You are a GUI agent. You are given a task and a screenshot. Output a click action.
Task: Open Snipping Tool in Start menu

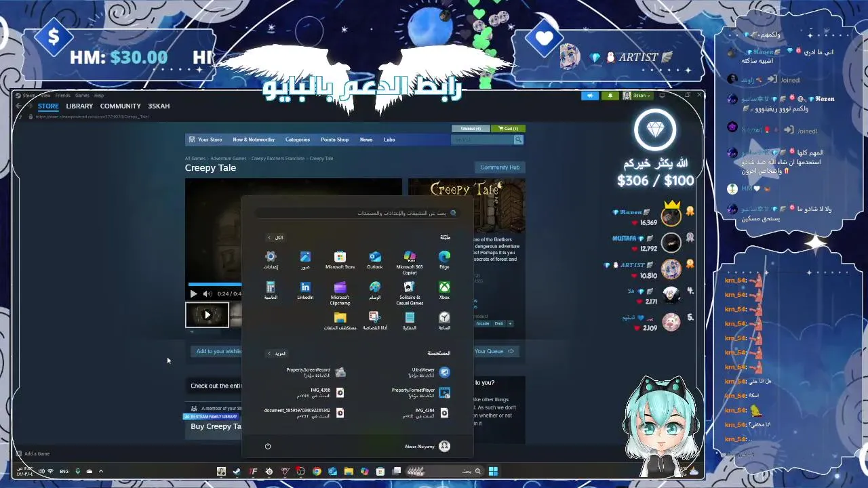(x=375, y=321)
